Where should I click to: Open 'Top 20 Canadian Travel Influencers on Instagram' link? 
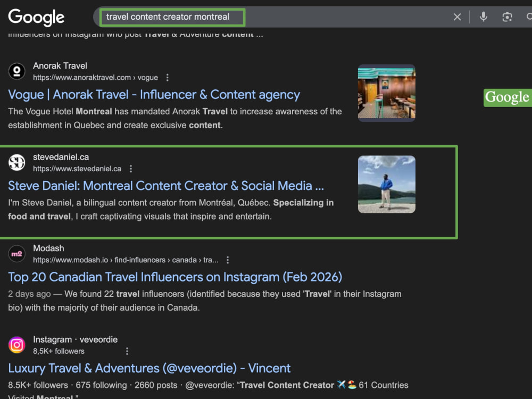coord(175,277)
